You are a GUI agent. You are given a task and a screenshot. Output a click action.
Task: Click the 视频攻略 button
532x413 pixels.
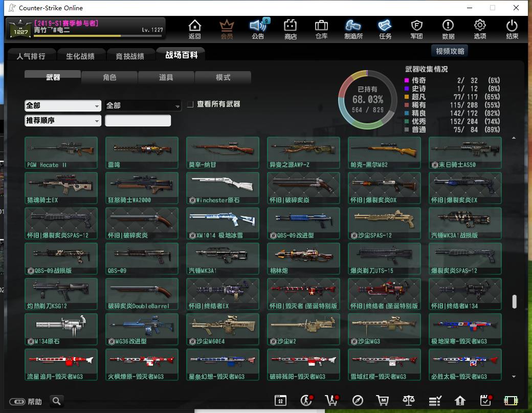click(x=450, y=51)
